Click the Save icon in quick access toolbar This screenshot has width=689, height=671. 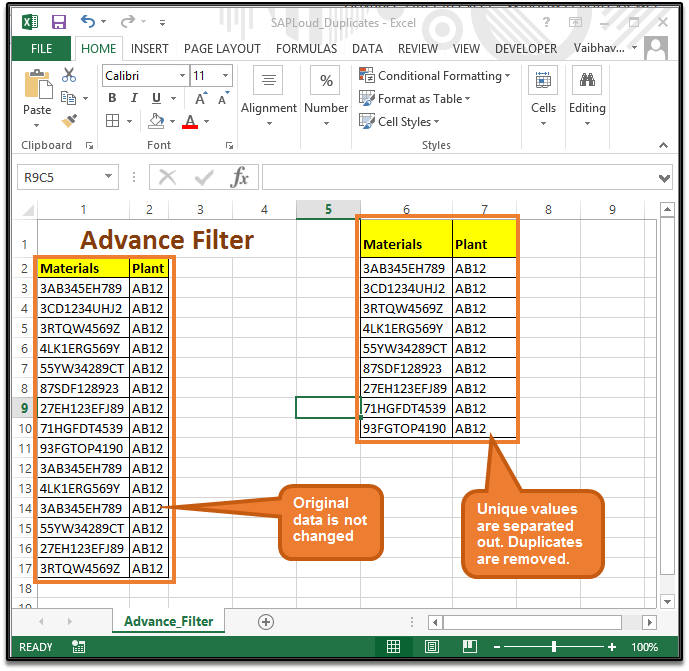click(x=58, y=21)
